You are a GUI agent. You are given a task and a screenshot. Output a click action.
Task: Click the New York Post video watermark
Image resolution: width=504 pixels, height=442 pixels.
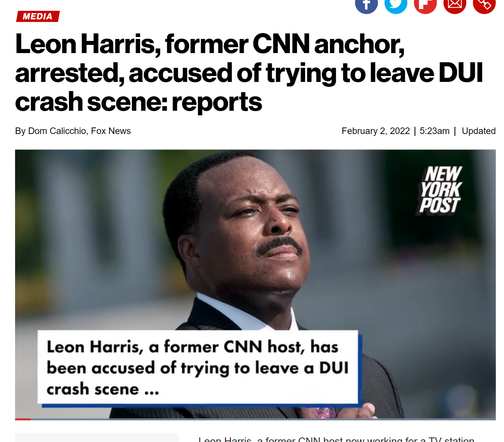(x=440, y=190)
